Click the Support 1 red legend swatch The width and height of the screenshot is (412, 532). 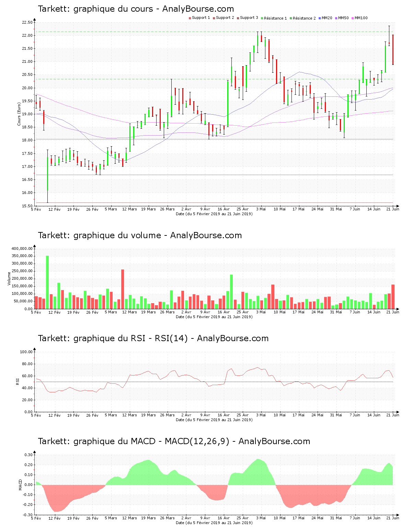(x=190, y=18)
